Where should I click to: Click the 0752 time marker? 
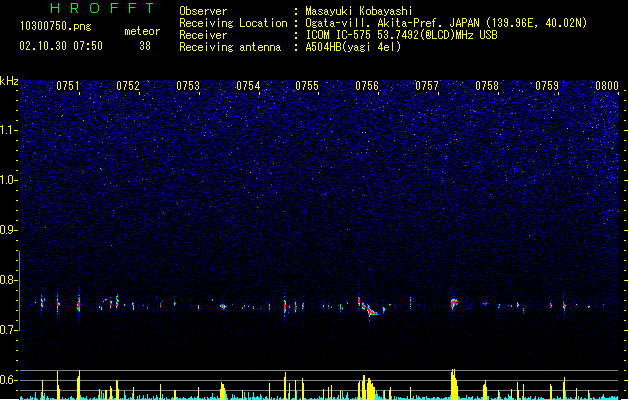coord(128,86)
